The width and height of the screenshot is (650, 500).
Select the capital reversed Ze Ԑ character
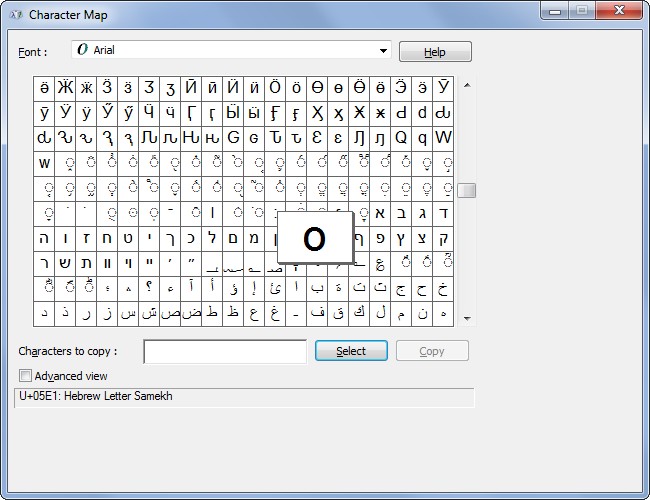[317, 138]
